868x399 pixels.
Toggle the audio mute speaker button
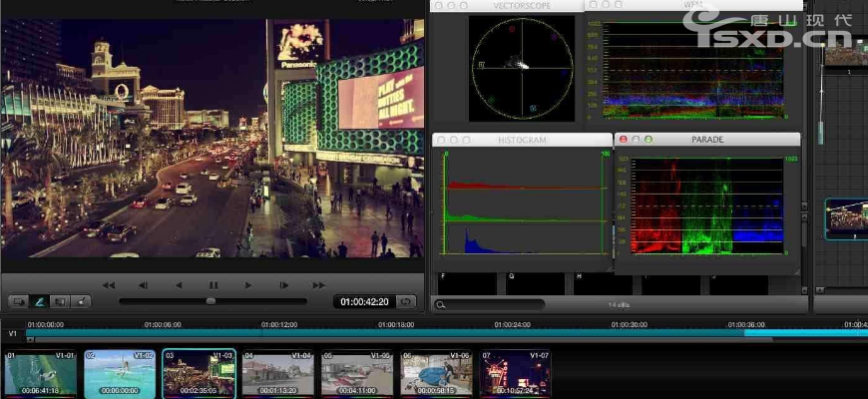tap(82, 301)
